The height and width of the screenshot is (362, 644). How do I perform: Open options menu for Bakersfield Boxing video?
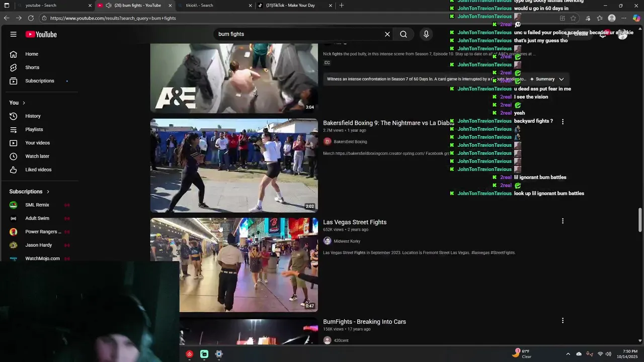[562, 122]
